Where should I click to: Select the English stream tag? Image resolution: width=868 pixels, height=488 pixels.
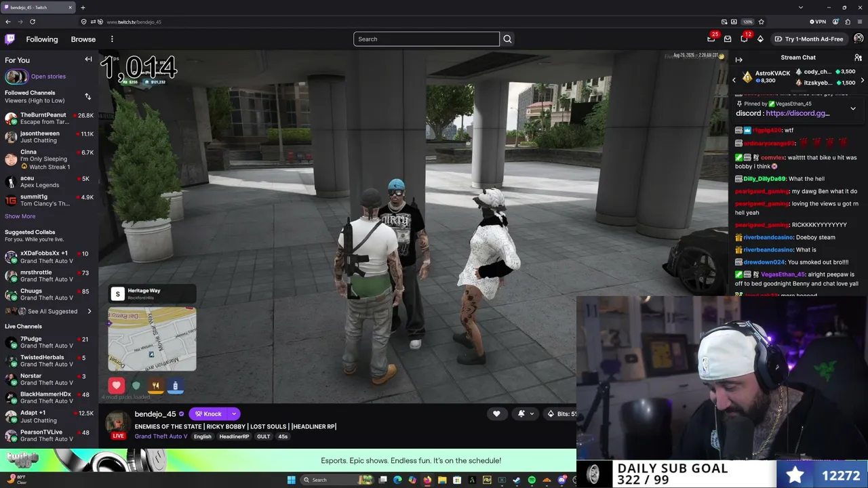tap(203, 436)
